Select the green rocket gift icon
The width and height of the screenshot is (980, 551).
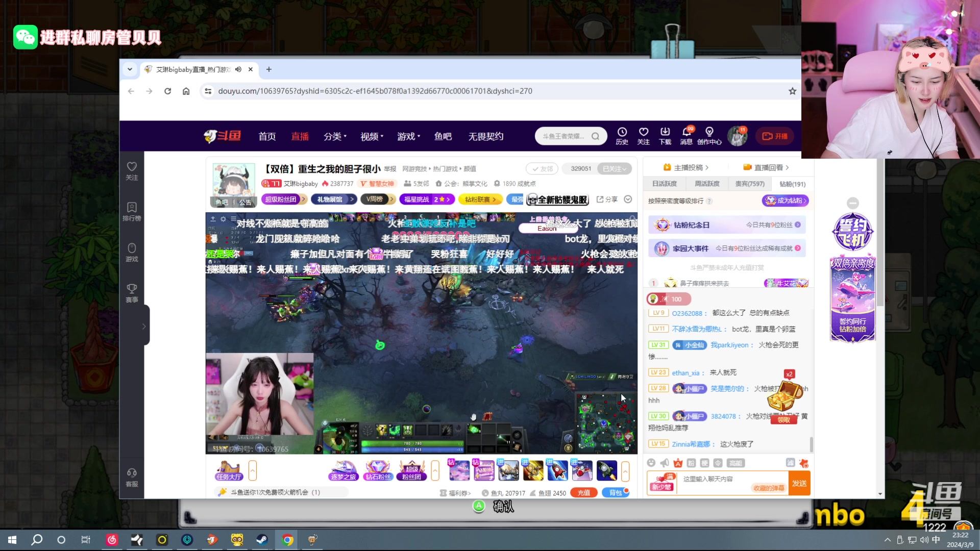click(x=606, y=470)
